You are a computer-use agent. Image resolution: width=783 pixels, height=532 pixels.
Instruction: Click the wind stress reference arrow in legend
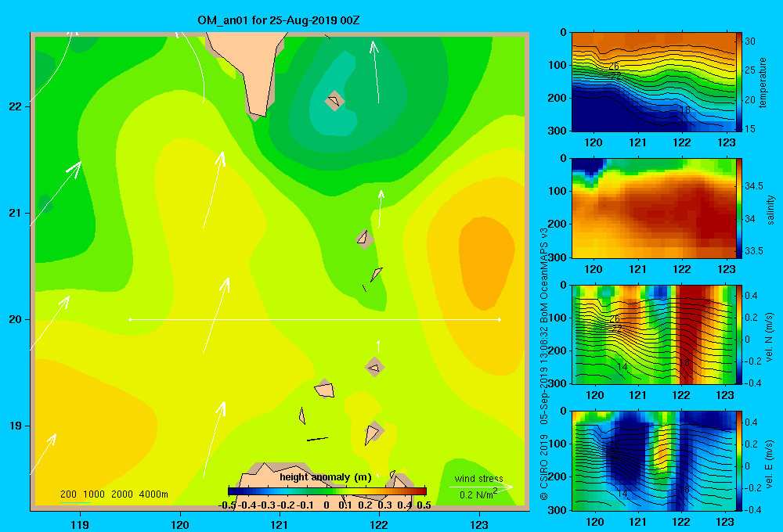point(481,487)
